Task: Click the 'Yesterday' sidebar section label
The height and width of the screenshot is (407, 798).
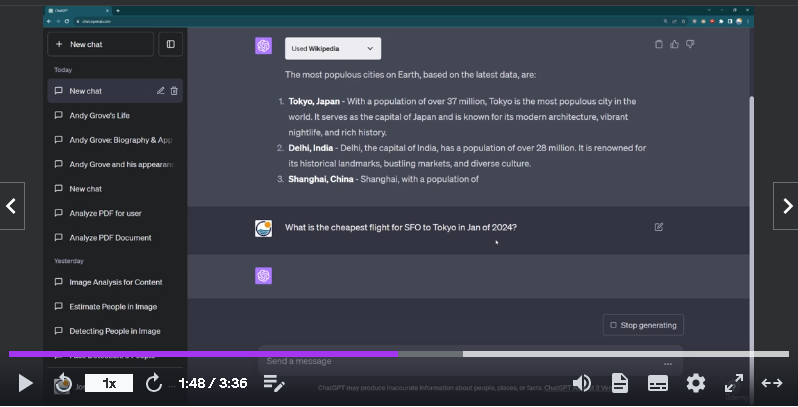Action: click(69, 261)
